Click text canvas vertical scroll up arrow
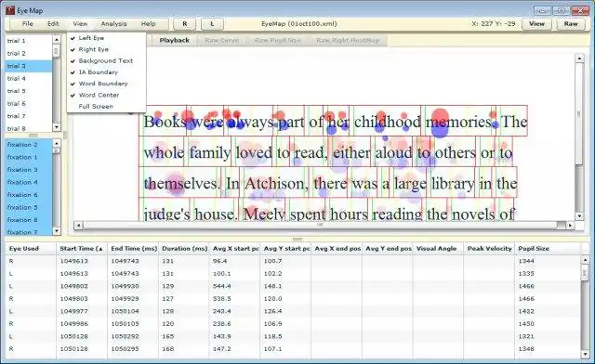The width and height of the screenshot is (595, 364). point(579,58)
